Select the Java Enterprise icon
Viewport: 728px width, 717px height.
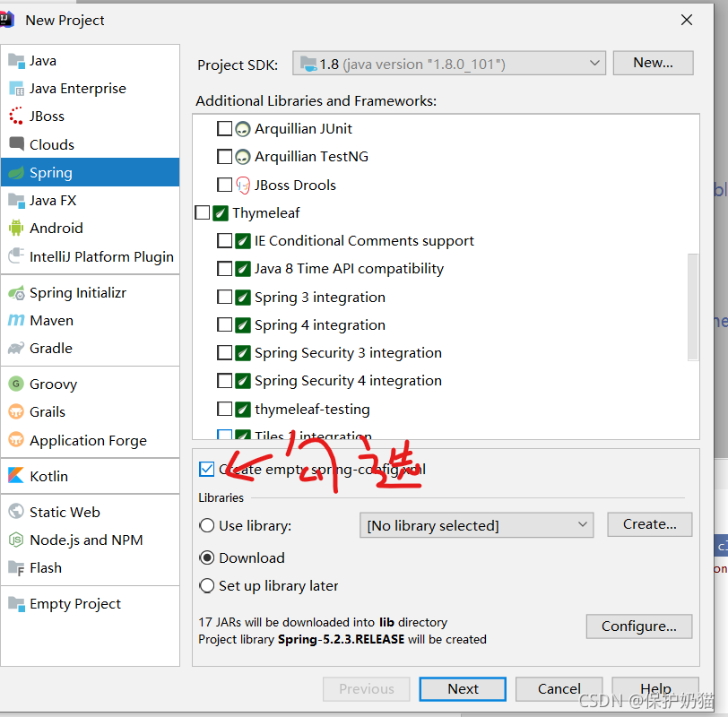[x=17, y=89]
